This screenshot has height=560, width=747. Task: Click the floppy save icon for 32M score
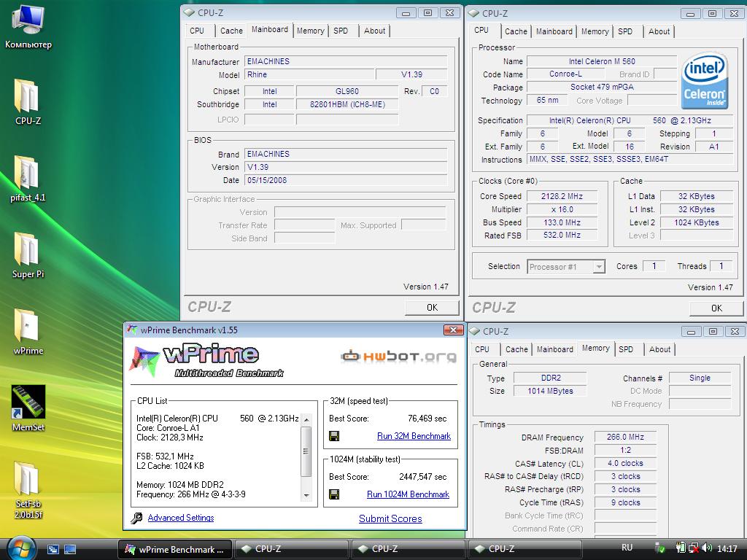coord(334,436)
